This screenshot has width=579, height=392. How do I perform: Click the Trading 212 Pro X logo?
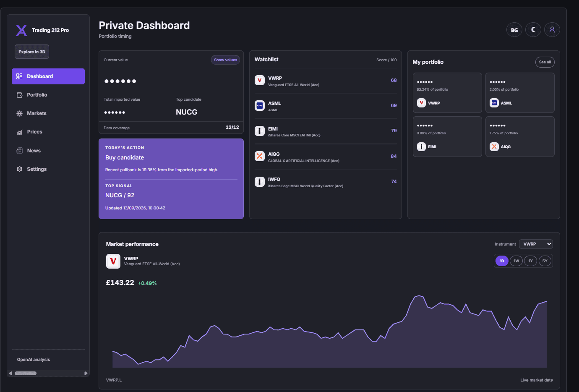click(21, 30)
